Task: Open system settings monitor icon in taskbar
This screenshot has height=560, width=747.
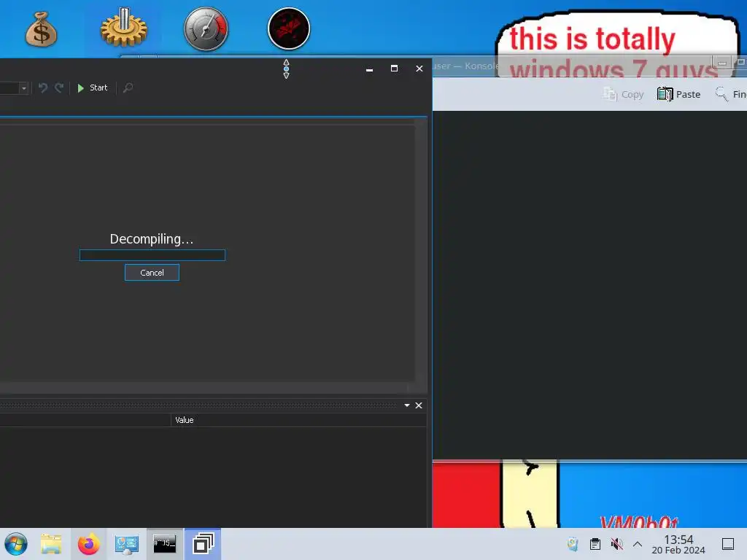Action: coord(126,544)
